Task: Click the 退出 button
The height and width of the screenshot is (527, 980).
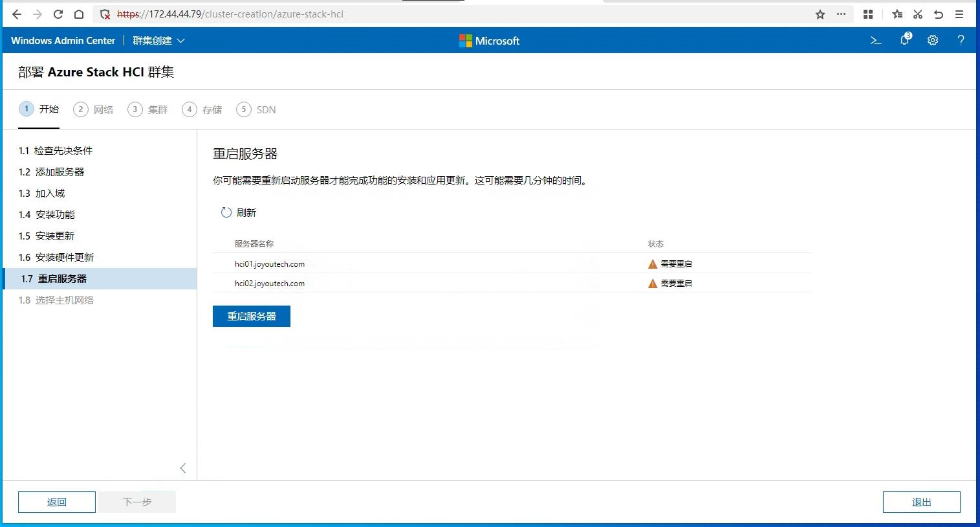Action: (x=922, y=502)
